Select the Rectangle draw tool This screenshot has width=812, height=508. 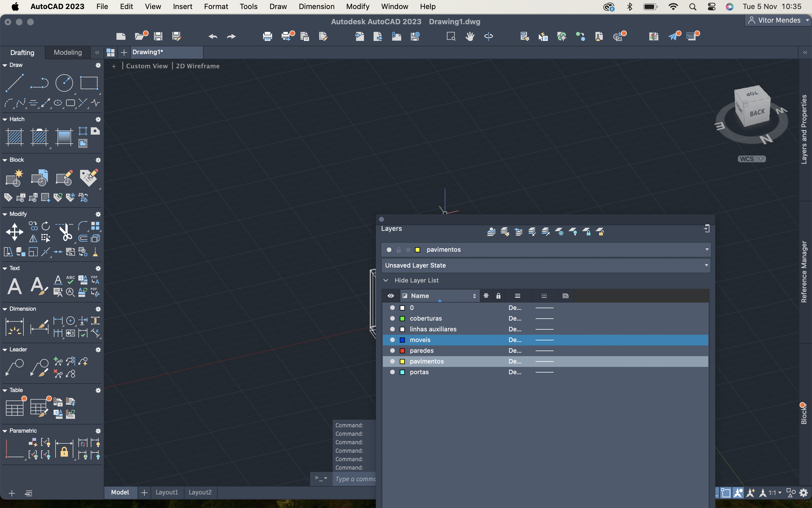coord(89,83)
